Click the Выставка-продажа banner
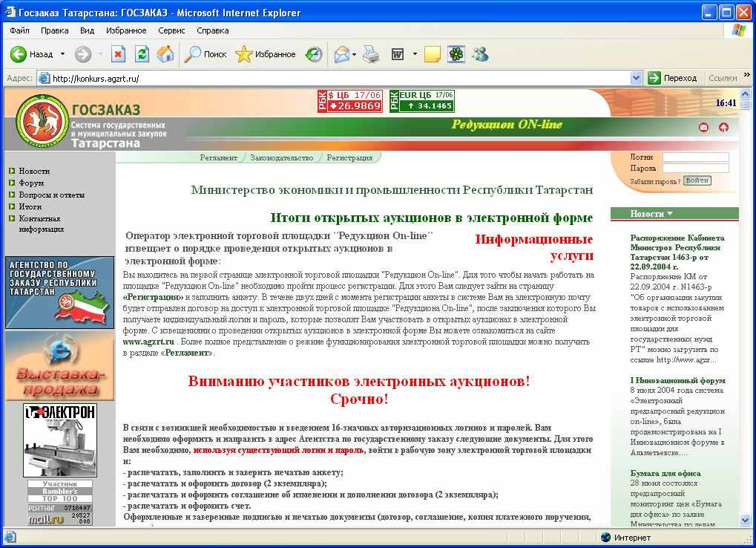The height and width of the screenshot is (548, 756). 60,366
